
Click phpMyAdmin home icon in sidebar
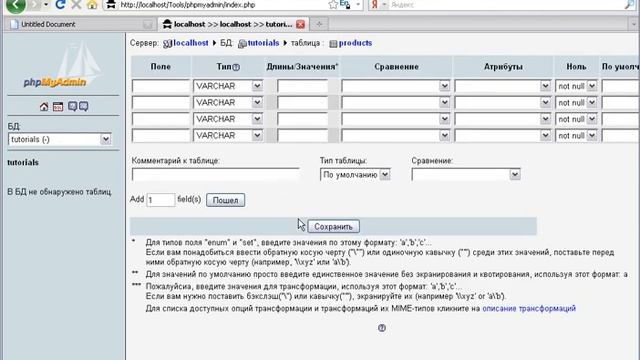coord(44,107)
